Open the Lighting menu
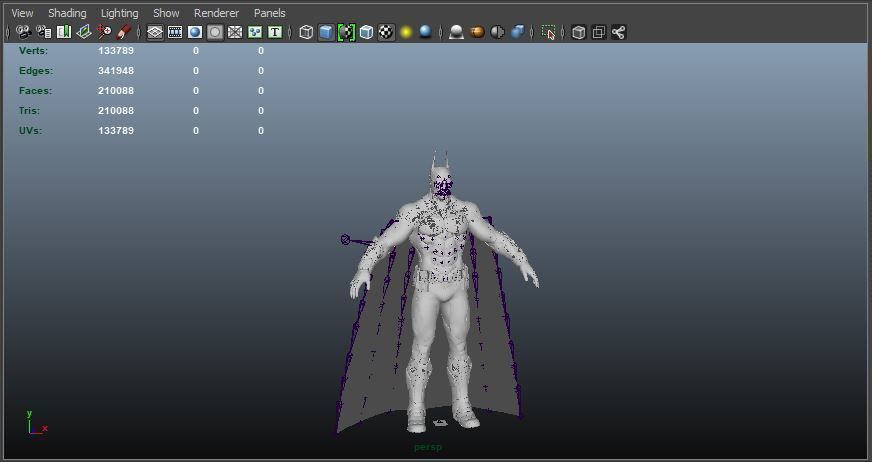This screenshot has width=872, height=462. pos(120,13)
